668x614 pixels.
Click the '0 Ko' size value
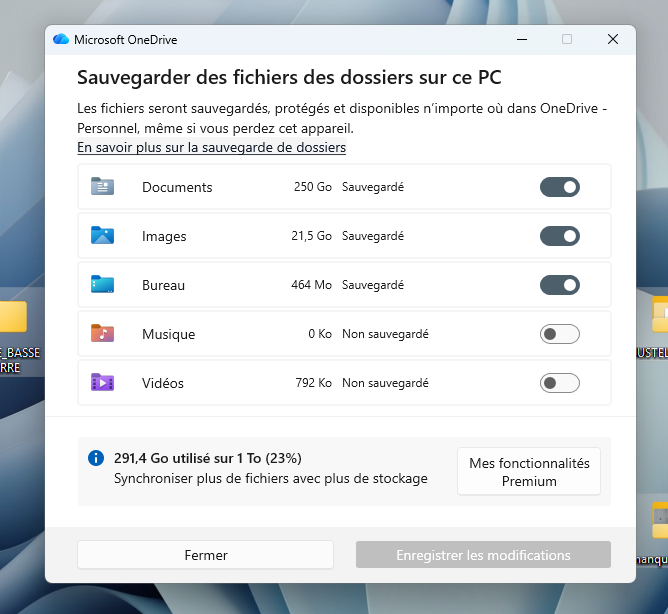[x=320, y=334]
